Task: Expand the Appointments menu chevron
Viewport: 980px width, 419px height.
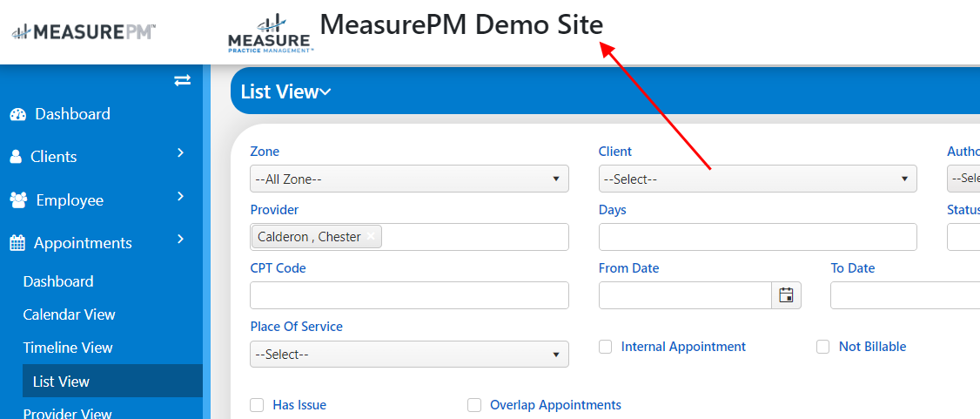Action: tap(180, 239)
